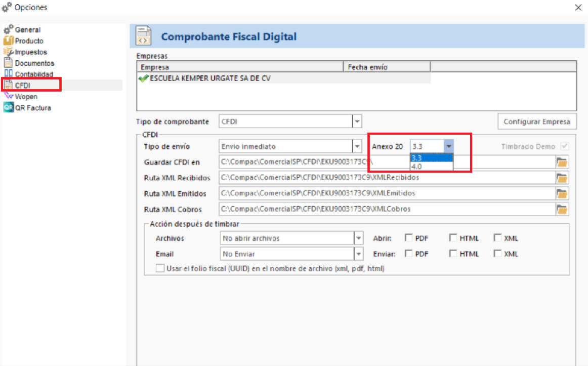Open the Wopen options section

click(26, 96)
